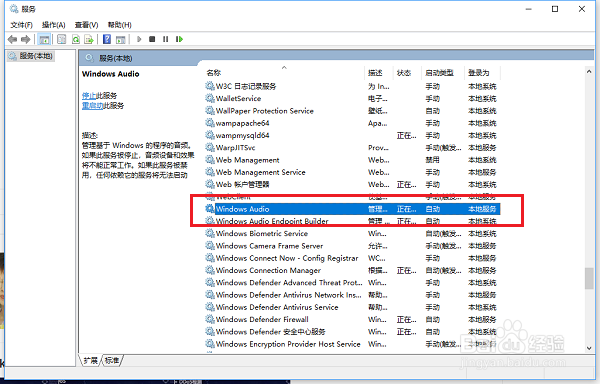Select Windows Defender 安全中心服务 row
The height and width of the screenshot is (384, 600).
click(352, 331)
